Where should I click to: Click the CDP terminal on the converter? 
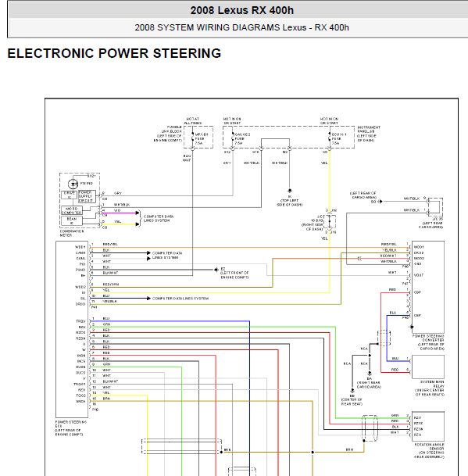[418, 292]
